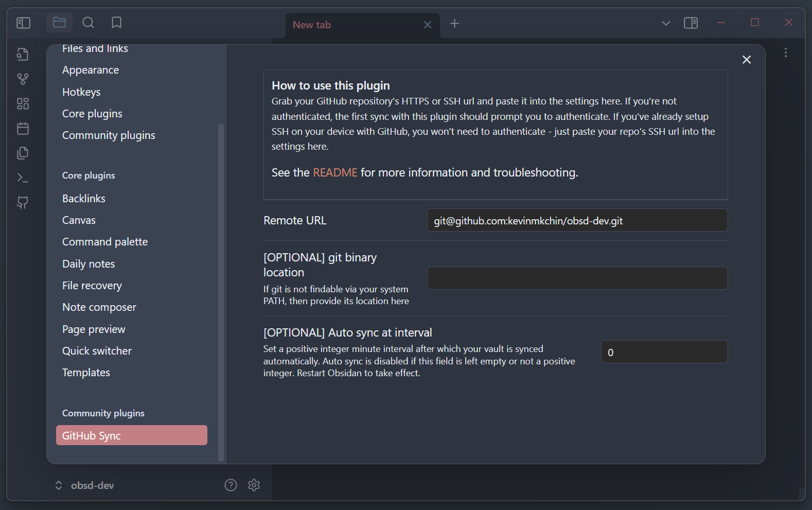The image size is (812, 510).
Task: Toggle the right sidebar icon
Action: 691,23
